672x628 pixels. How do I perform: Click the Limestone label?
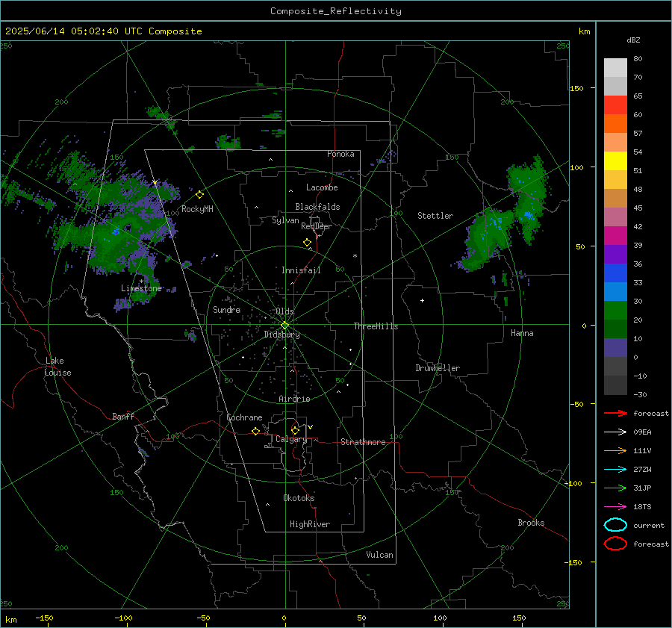(141, 288)
